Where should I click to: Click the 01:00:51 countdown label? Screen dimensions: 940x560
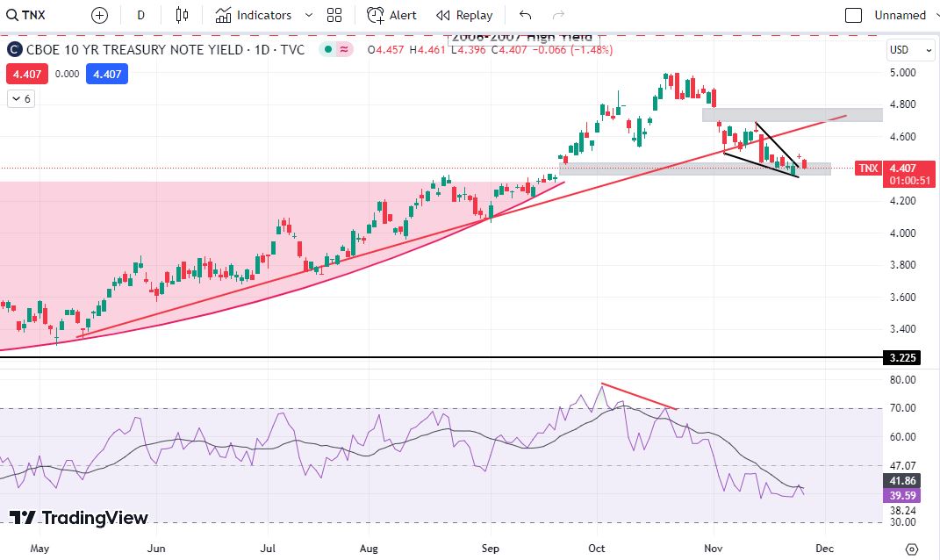[909, 181]
